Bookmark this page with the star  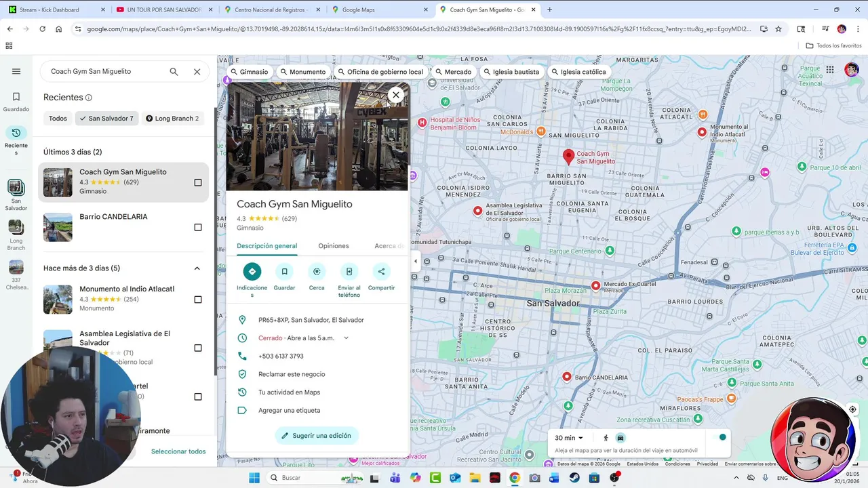coord(778,29)
